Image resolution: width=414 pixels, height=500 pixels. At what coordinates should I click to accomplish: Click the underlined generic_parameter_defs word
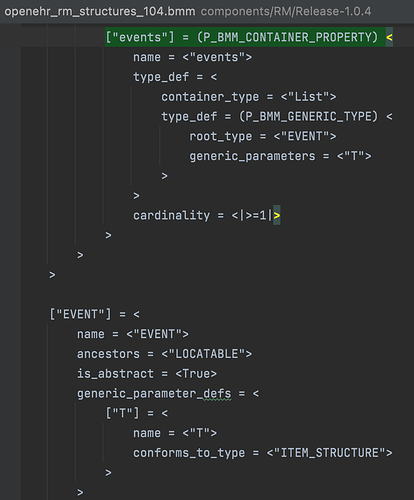(154, 394)
